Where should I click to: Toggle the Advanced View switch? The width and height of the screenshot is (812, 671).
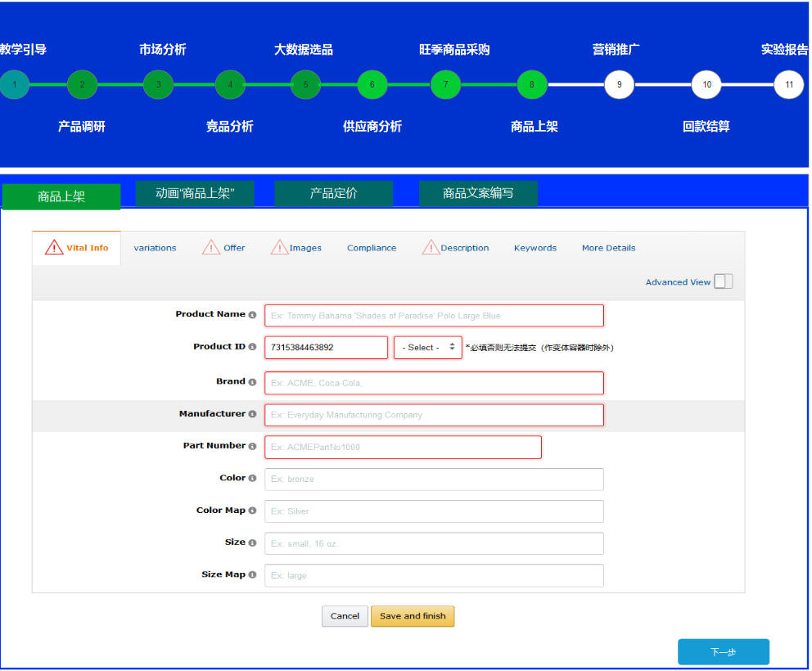pyautogui.click(x=723, y=281)
